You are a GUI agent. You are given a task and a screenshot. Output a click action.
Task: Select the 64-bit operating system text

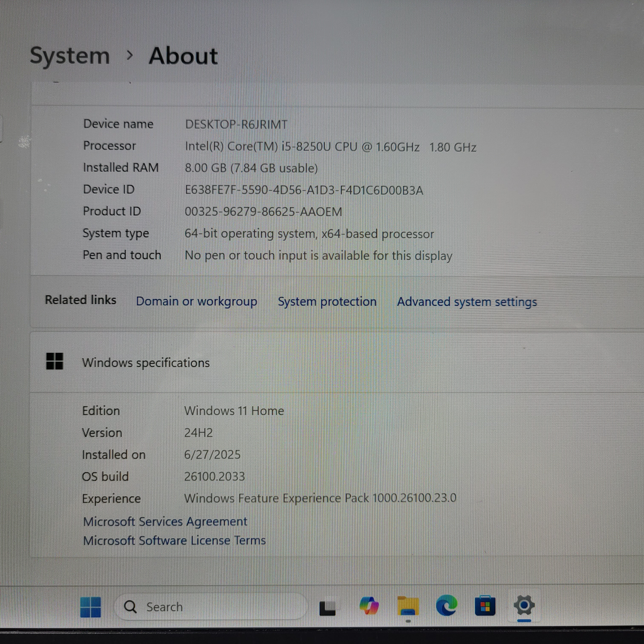tap(309, 234)
